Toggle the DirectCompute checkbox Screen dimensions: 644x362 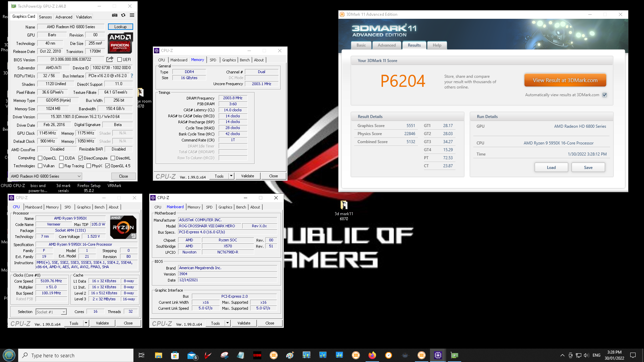pyautogui.click(x=80, y=158)
